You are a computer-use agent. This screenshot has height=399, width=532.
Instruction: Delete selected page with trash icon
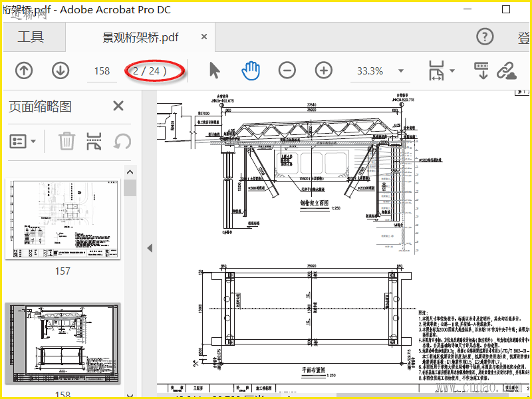[x=67, y=141]
